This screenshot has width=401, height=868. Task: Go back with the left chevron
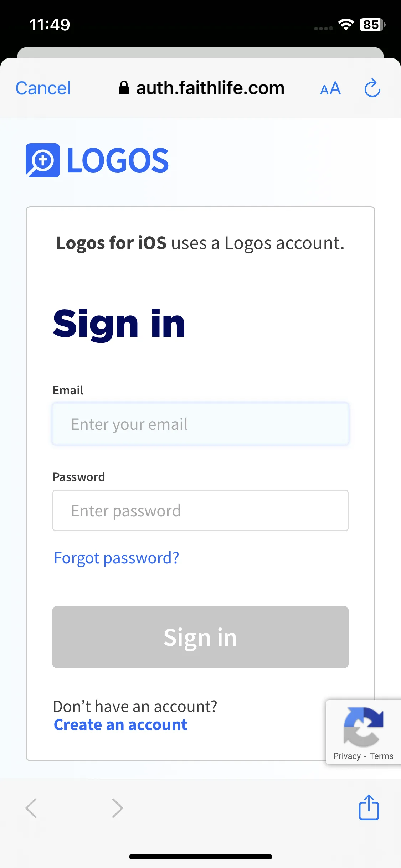click(31, 808)
